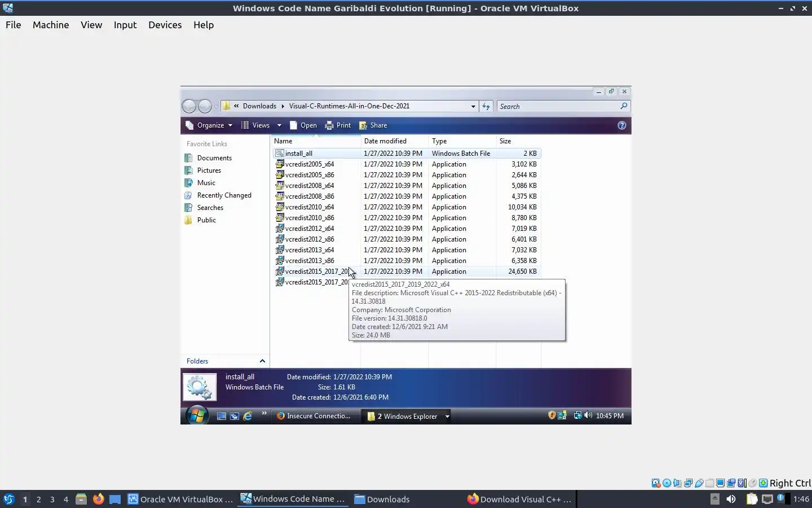Click install_all thumbnail in details pane
The image size is (812, 508).
[x=200, y=387]
